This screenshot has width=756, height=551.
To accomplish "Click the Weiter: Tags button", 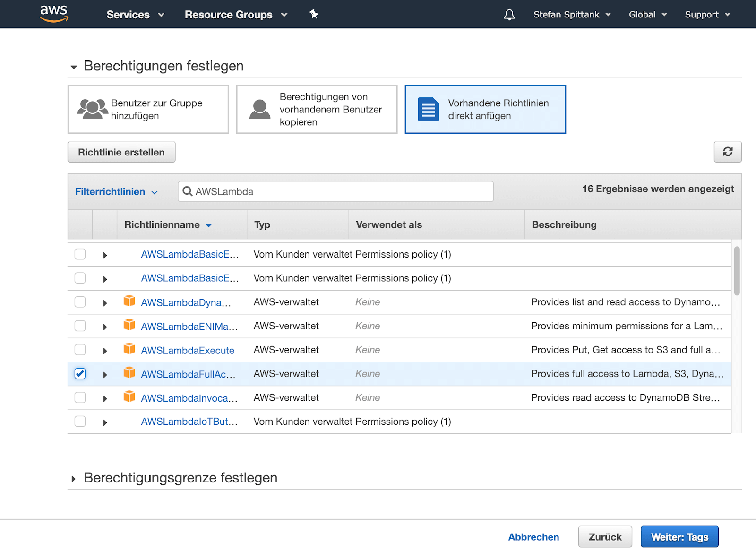I will (x=679, y=537).
